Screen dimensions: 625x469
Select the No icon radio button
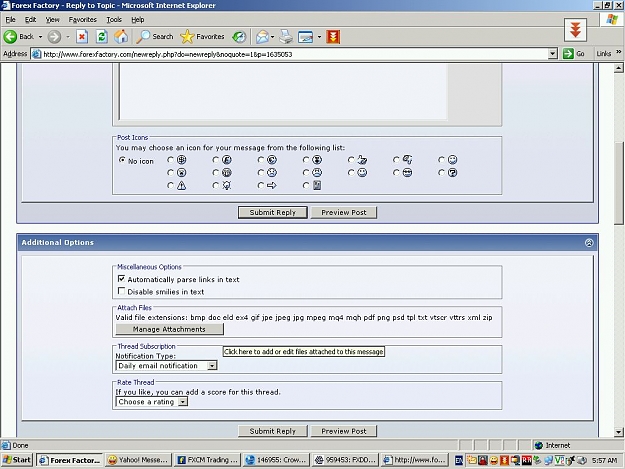click(122, 160)
